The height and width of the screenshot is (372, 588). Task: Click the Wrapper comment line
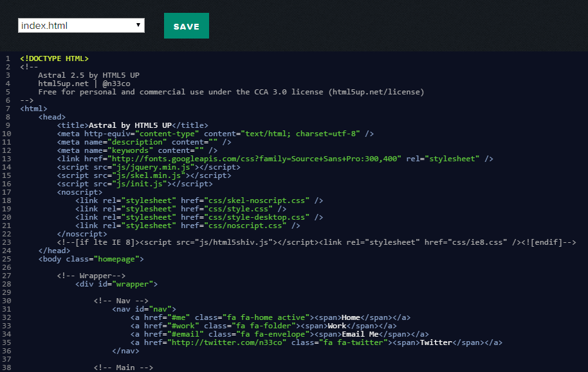coord(91,276)
